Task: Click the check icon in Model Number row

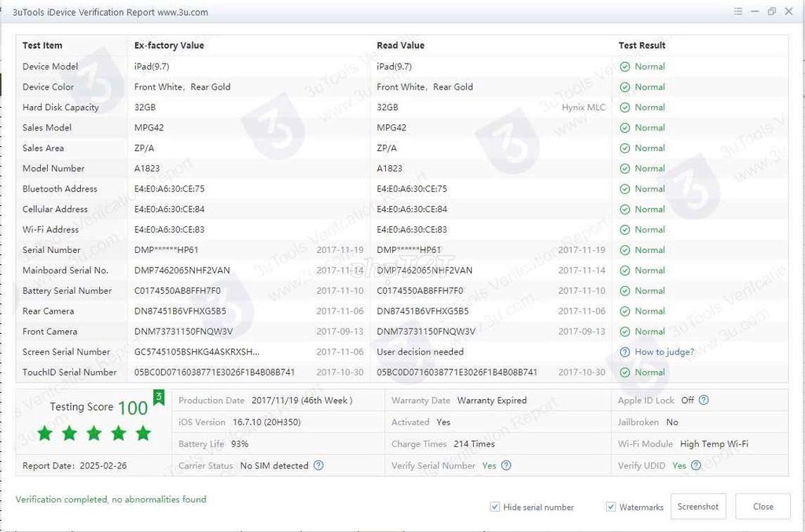Action: pyautogui.click(x=625, y=169)
